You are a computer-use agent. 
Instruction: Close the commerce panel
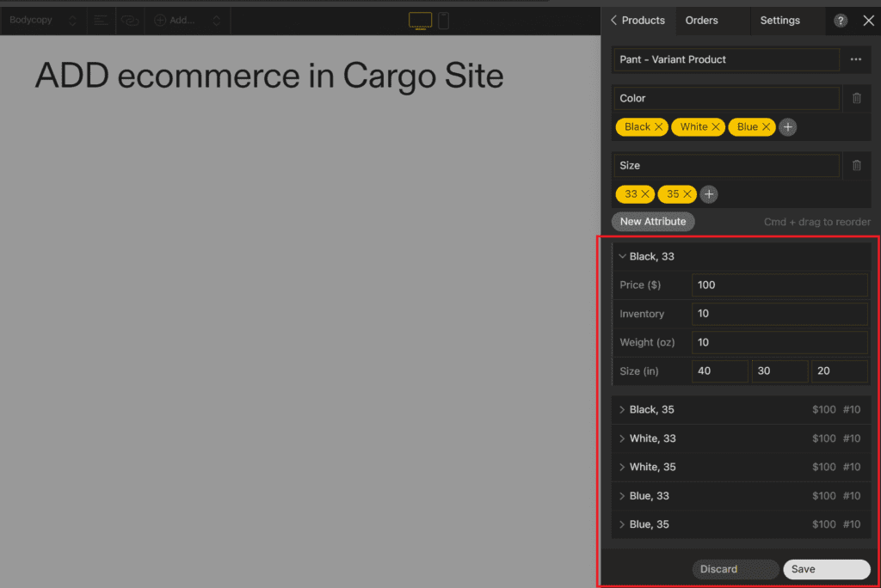point(868,21)
